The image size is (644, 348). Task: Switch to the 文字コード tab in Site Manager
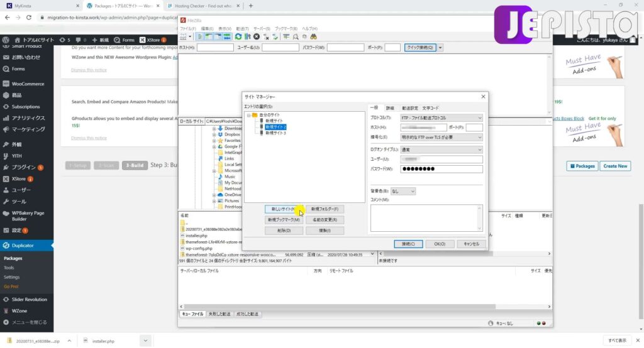(x=430, y=108)
